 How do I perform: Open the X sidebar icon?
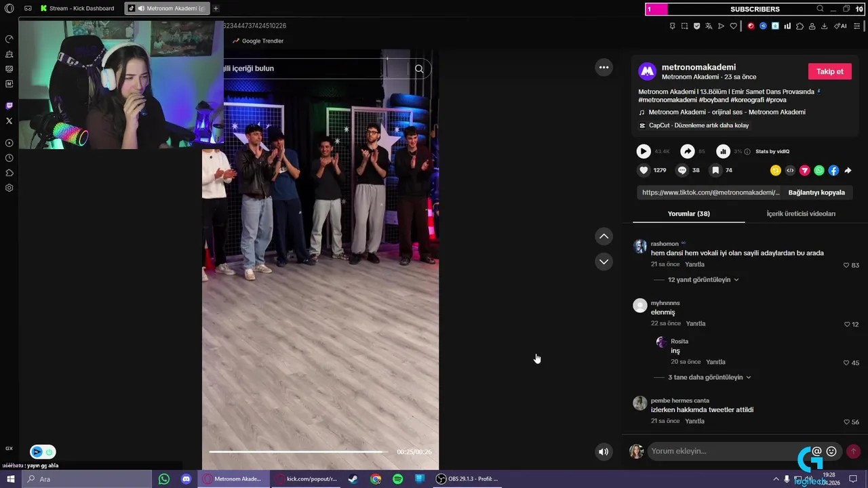tap(9, 121)
